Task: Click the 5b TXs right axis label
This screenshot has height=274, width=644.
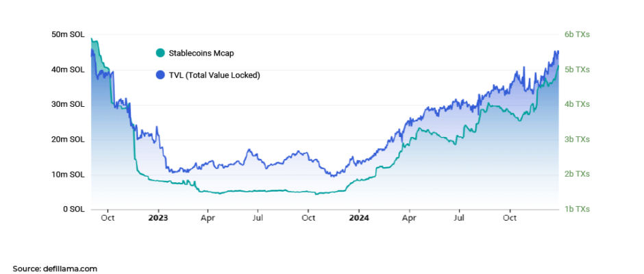Action: click(x=577, y=70)
